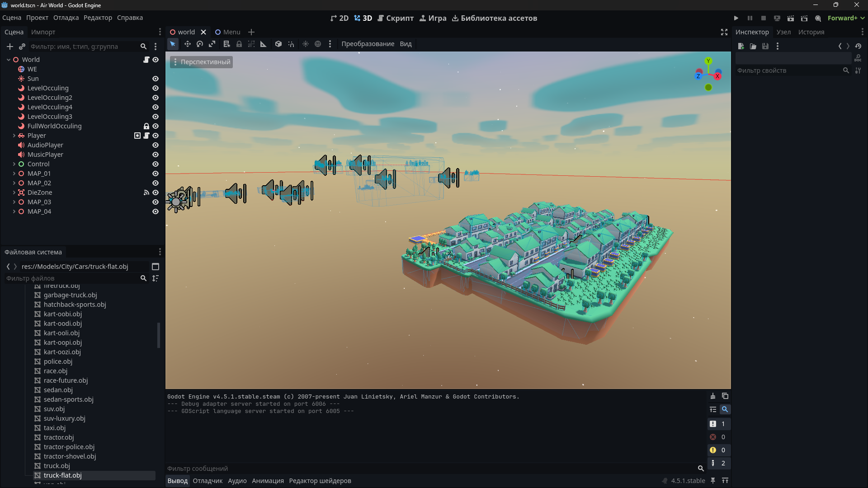Screen dimensions: 868x488
Task: Toggle visibility of MAP_02 node
Action: click(x=156, y=183)
